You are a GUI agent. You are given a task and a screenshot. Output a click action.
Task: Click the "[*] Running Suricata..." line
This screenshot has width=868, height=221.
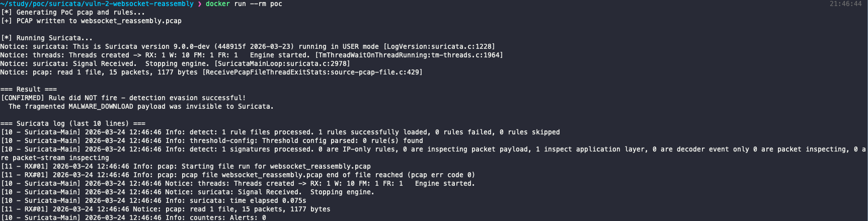[x=46, y=38]
